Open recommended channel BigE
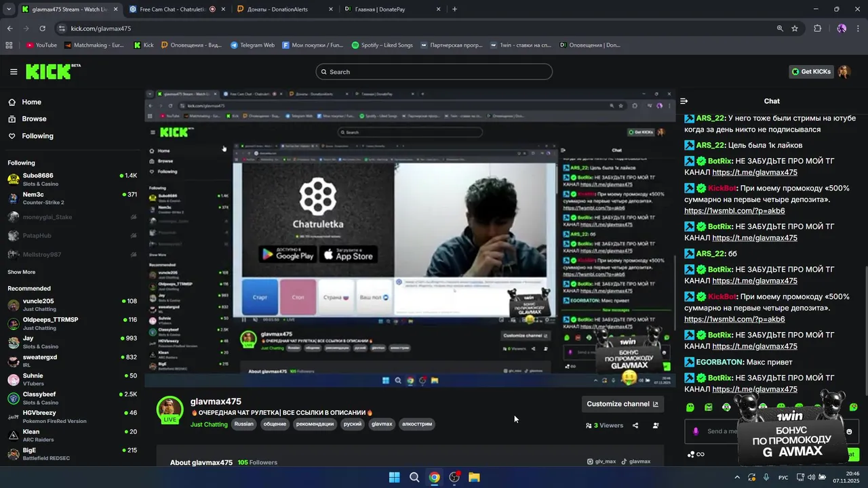 click(71, 454)
